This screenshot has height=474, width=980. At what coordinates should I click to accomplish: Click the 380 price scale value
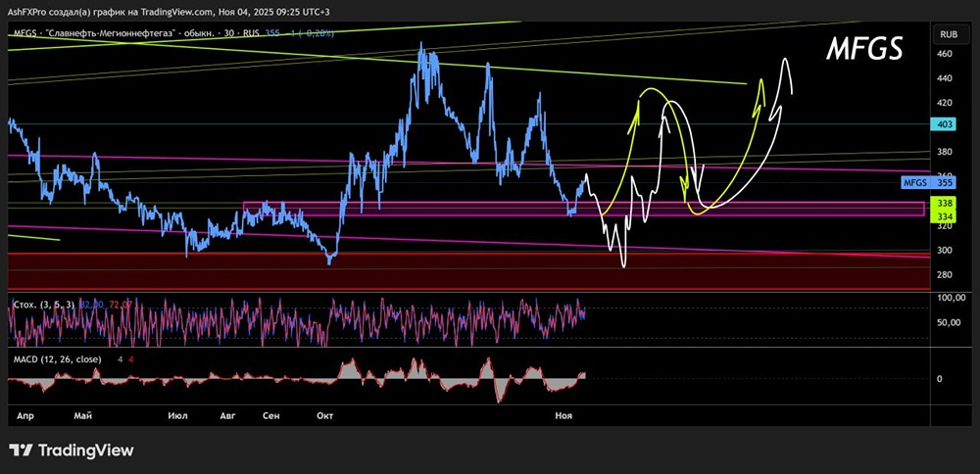[x=945, y=152]
